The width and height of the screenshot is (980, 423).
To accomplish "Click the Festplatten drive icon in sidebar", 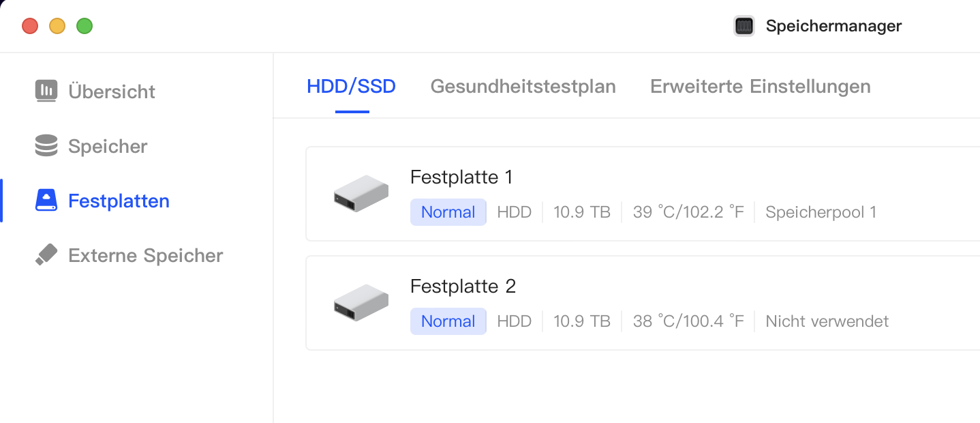I will (46, 201).
